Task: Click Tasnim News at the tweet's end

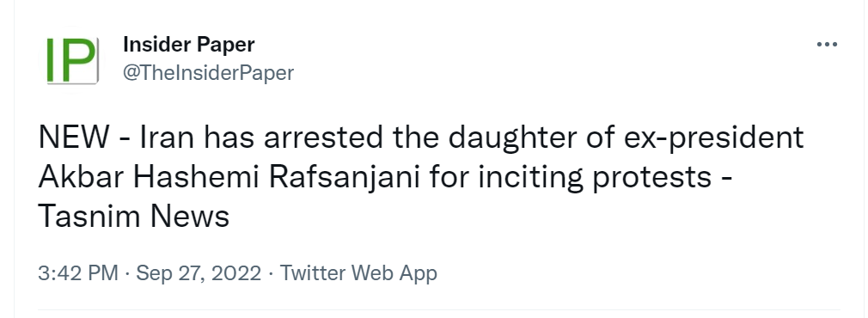Action: click(133, 216)
